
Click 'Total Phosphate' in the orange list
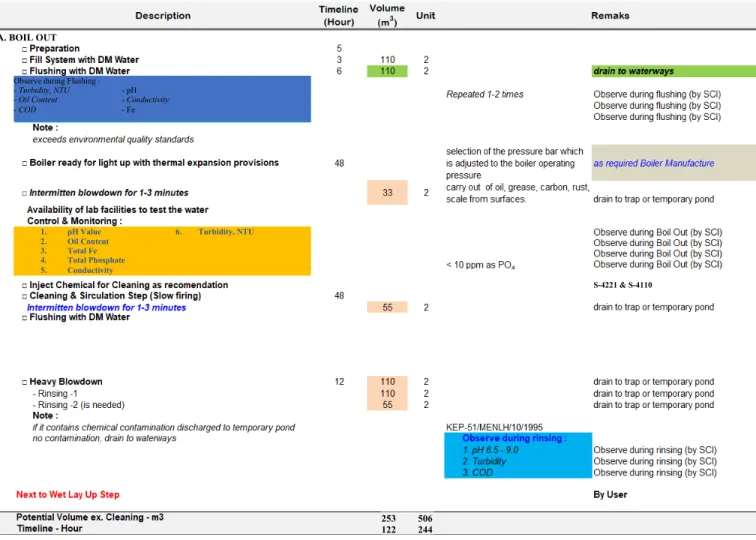click(x=96, y=260)
